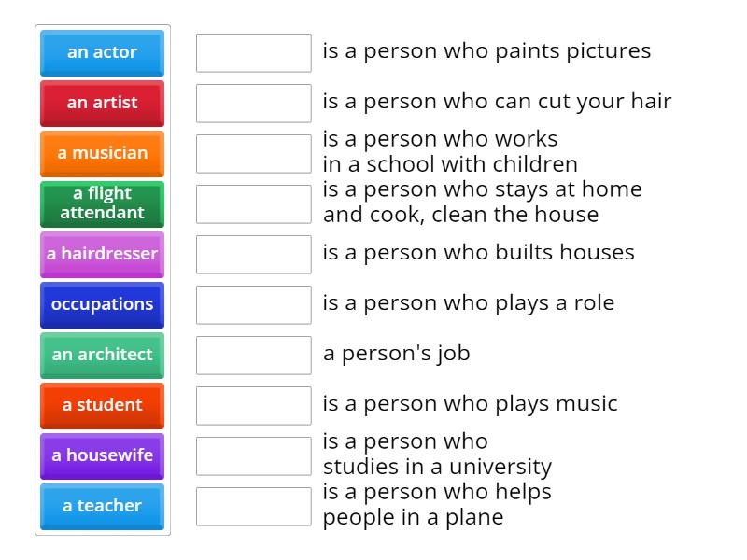
Task: Click the "occupations" blue tile
Action: [102, 305]
